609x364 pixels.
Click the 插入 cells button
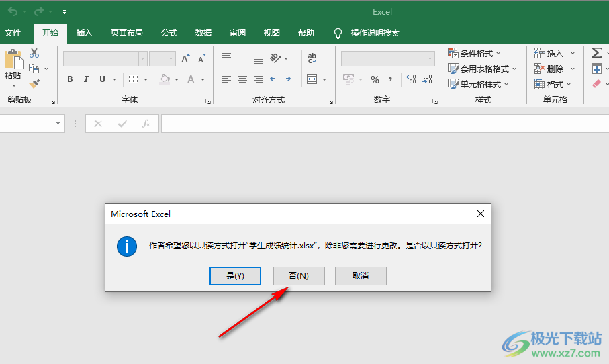click(x=549, y=53)
